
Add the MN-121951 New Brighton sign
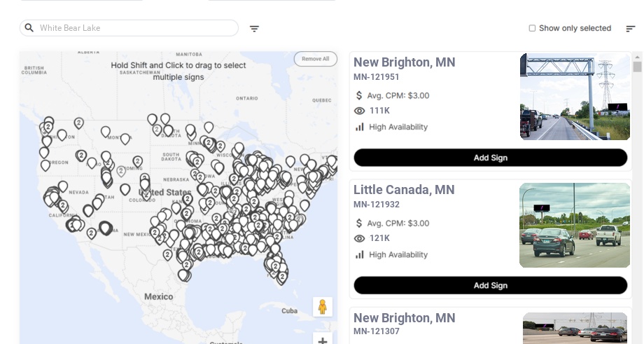point(490,158)
